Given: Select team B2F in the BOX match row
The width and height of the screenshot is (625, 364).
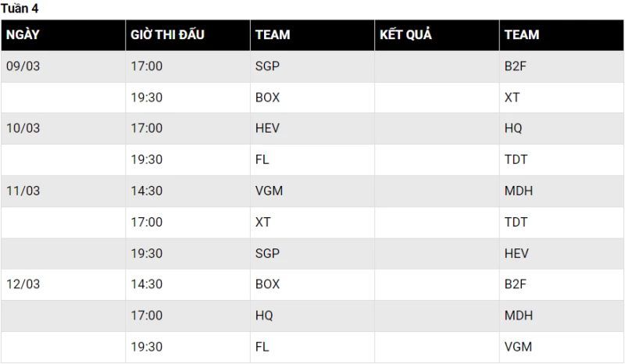Looking at the screenshot, I should point(516,285).
